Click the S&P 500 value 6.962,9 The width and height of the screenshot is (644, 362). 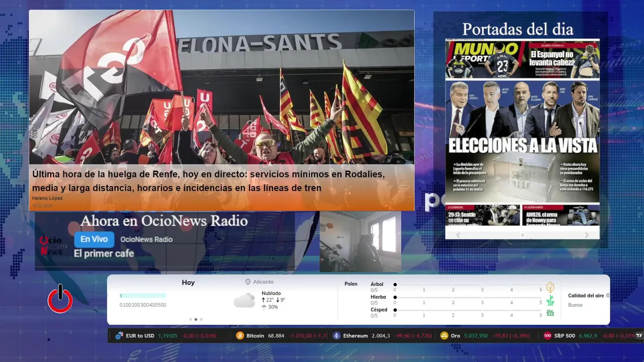[588, 336]
